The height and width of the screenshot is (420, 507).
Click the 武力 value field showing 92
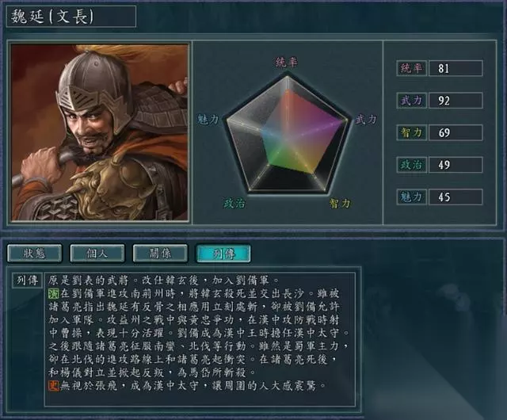456,101
